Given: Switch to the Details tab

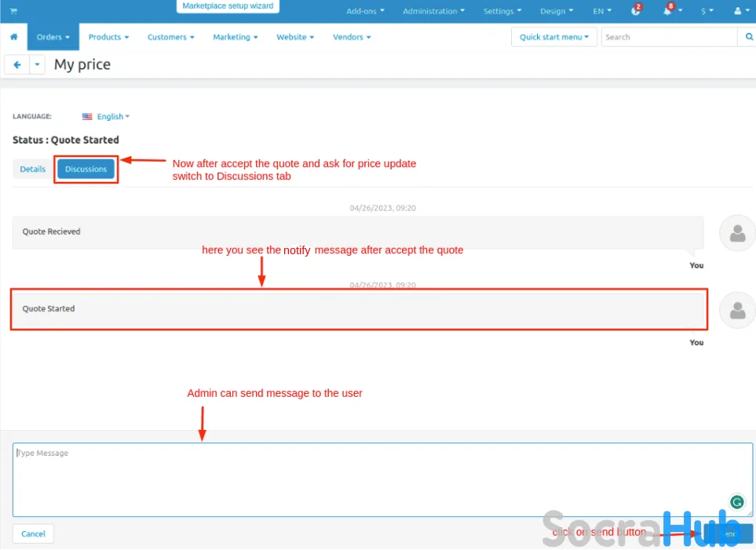Looking at the screenshot, I should 33,169.
